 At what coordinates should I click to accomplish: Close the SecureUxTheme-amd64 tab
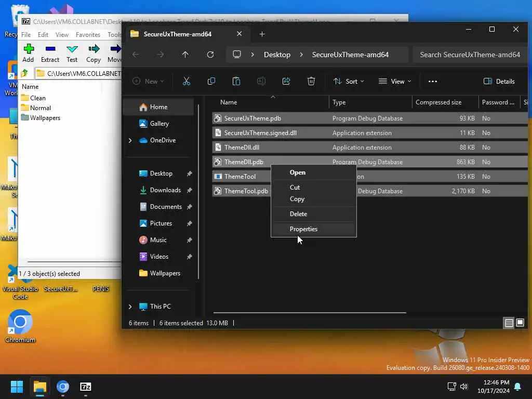click(239, 34)
